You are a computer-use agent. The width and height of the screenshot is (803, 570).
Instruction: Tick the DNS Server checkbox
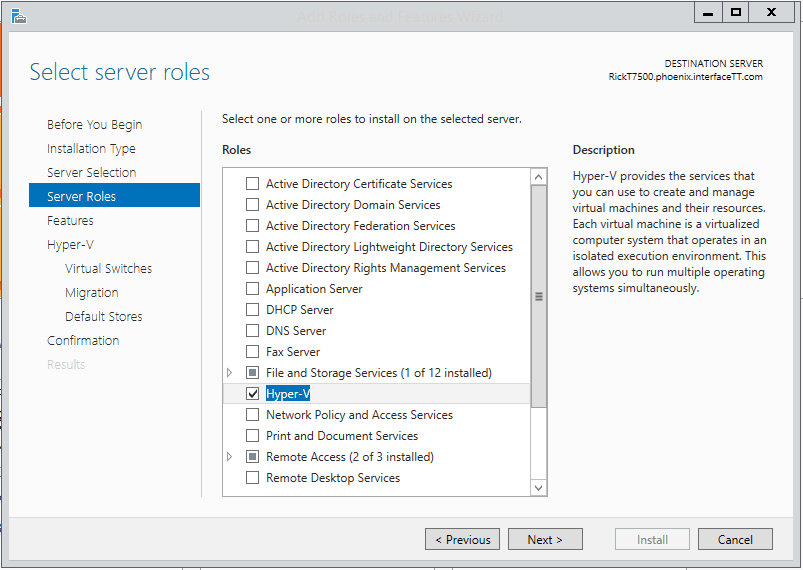(x=252, y=331)
